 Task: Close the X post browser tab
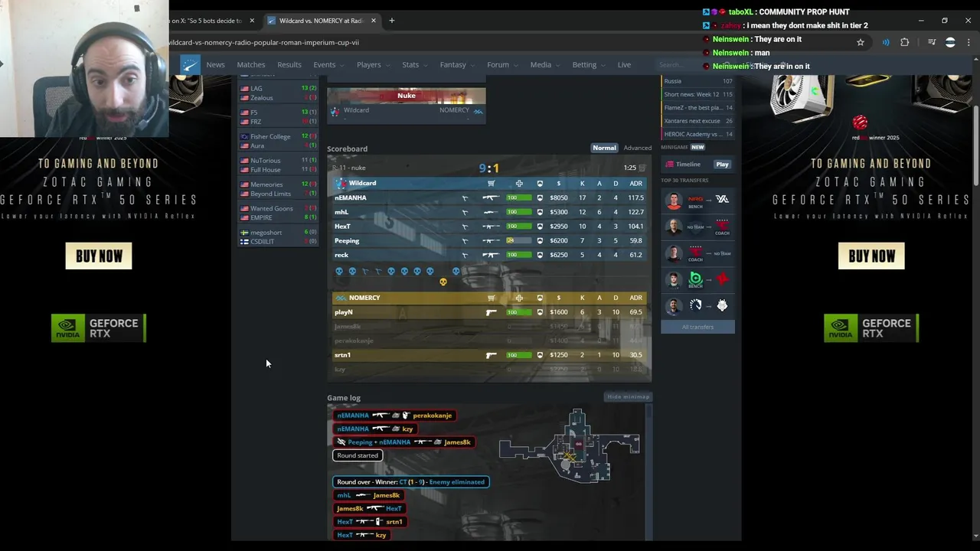(x=251, y=21)
